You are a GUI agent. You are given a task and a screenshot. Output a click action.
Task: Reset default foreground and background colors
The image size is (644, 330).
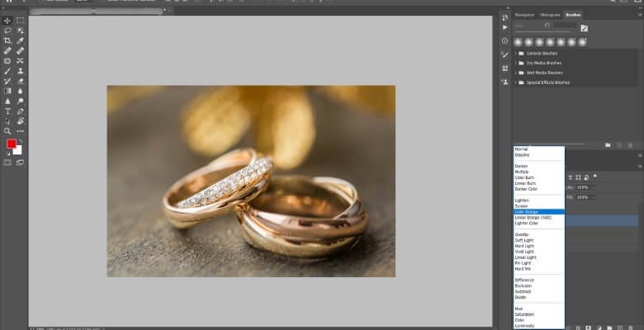pyautogui.click(x=8, y=153)
